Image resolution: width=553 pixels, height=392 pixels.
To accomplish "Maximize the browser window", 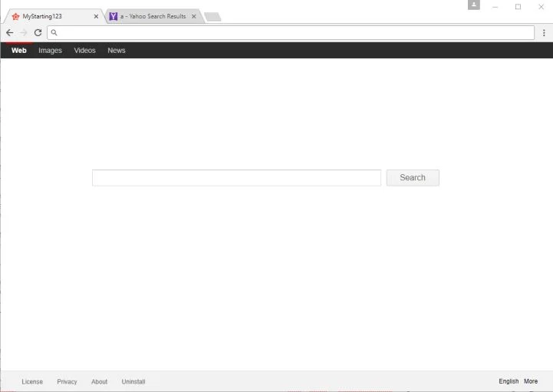I will click(x=518, y=7).
